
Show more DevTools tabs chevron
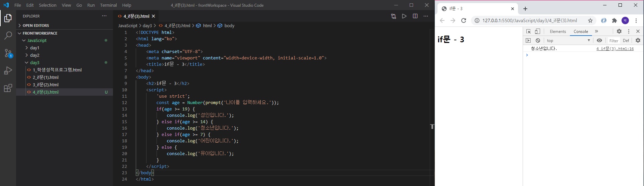point(596,31)
